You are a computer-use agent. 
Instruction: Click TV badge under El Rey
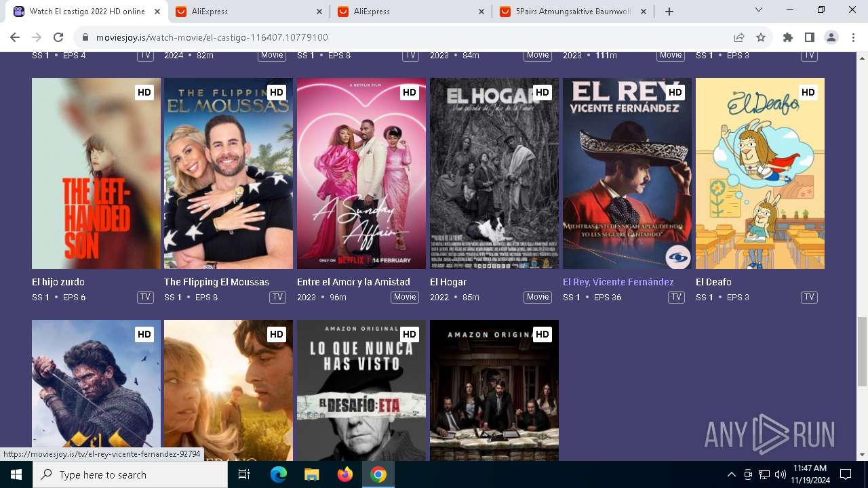[676, 298]
